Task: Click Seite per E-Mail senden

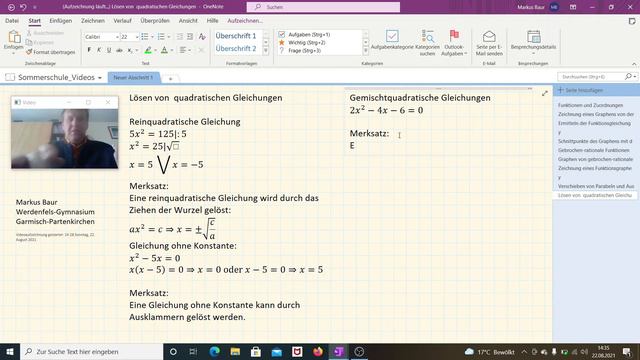Action: click(489, 43)
